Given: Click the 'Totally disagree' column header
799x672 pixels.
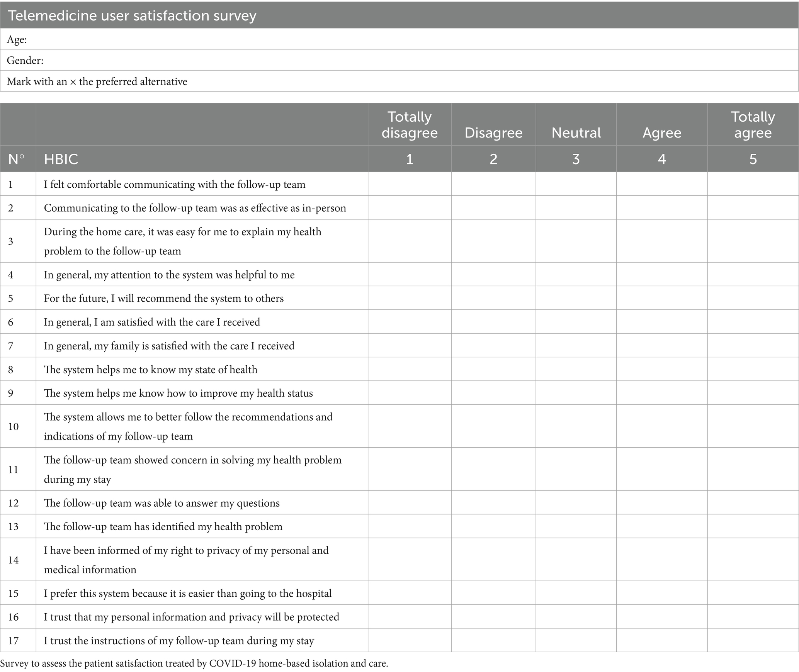Looking at the screenshot, I should pyautogui.click(x=410, y=124).
